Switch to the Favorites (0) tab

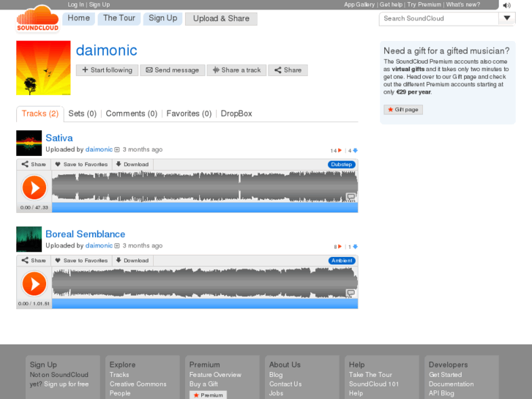click(189, 113)
